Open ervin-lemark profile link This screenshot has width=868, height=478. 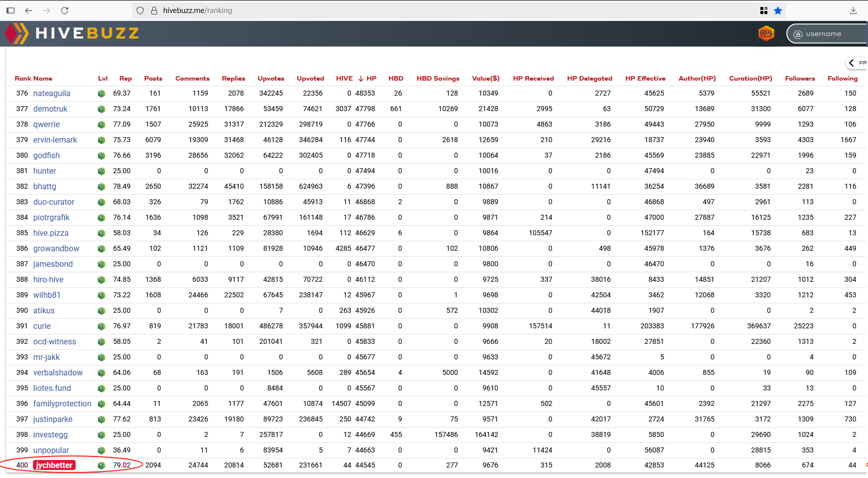pyautogui.click(x=55, y=140)
